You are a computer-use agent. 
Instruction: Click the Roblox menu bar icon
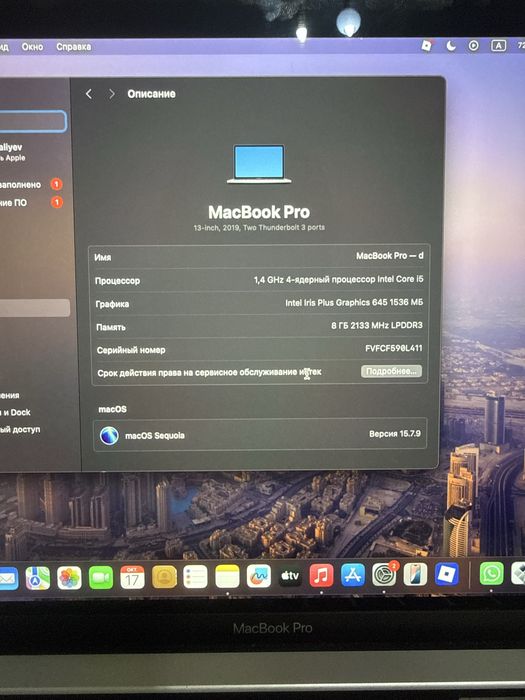pos(427,45)
